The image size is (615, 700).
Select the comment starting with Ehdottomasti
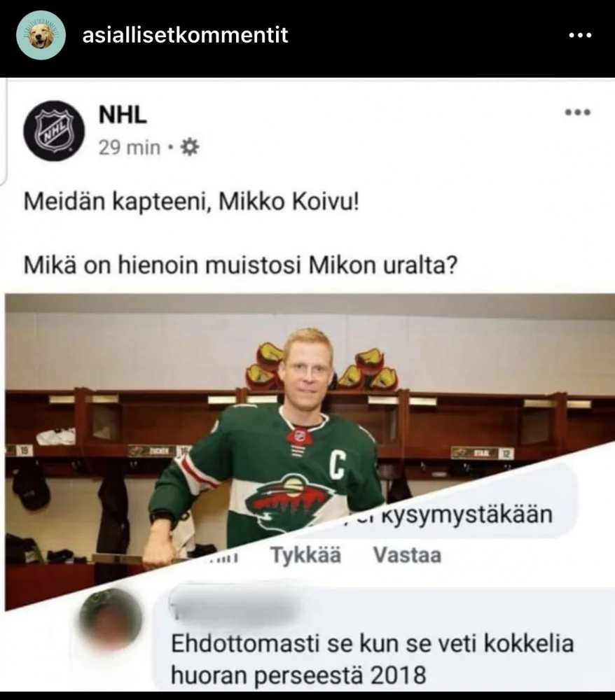372,659
